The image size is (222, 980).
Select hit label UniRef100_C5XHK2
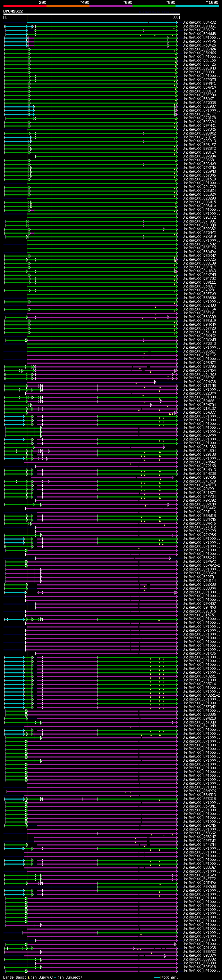click(x=199, y=336)
